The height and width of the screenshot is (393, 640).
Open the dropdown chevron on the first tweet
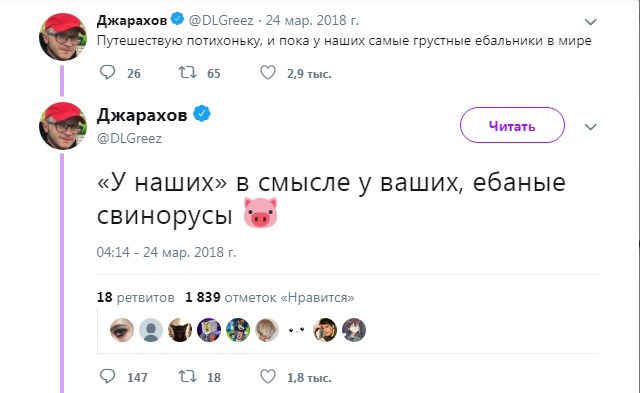point(591,22)
